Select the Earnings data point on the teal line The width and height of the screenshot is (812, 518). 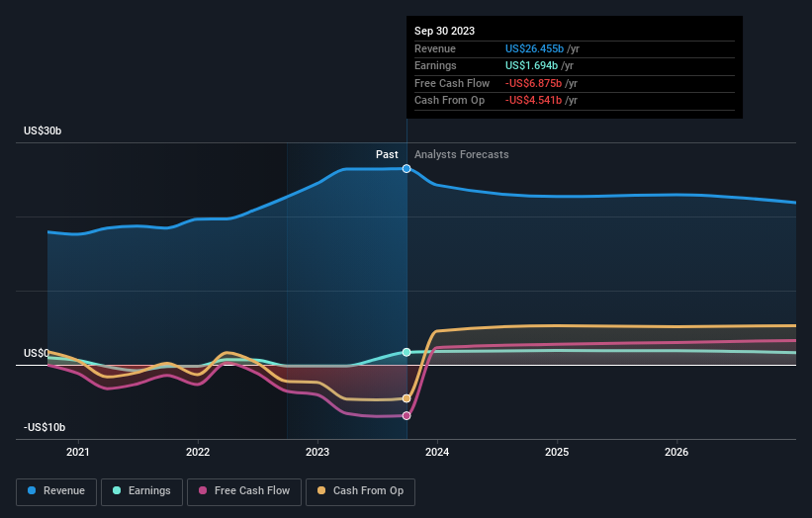point(406,352)
